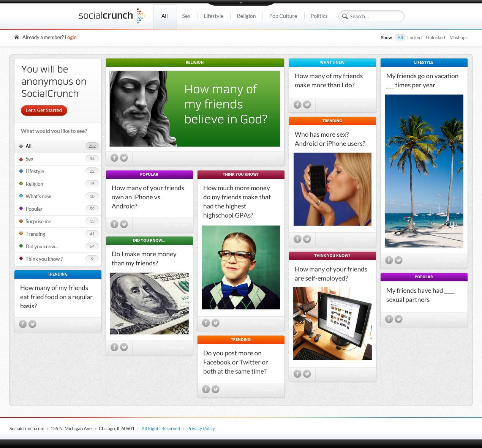
Task: Open the boy with glasses photo
Action: coord(241,267)
